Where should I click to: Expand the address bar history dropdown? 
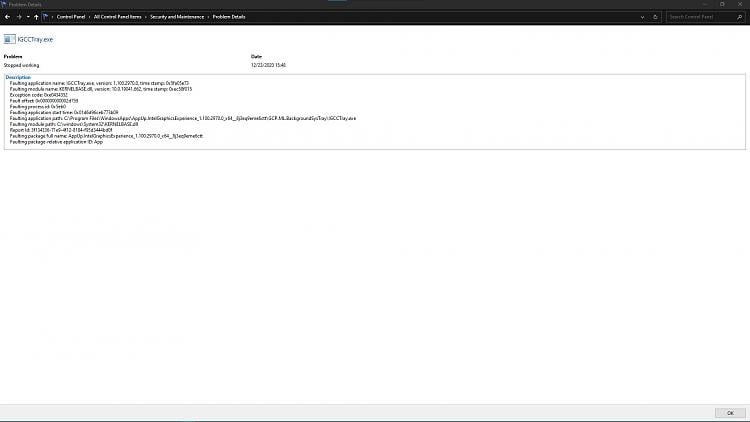point(642,17)
